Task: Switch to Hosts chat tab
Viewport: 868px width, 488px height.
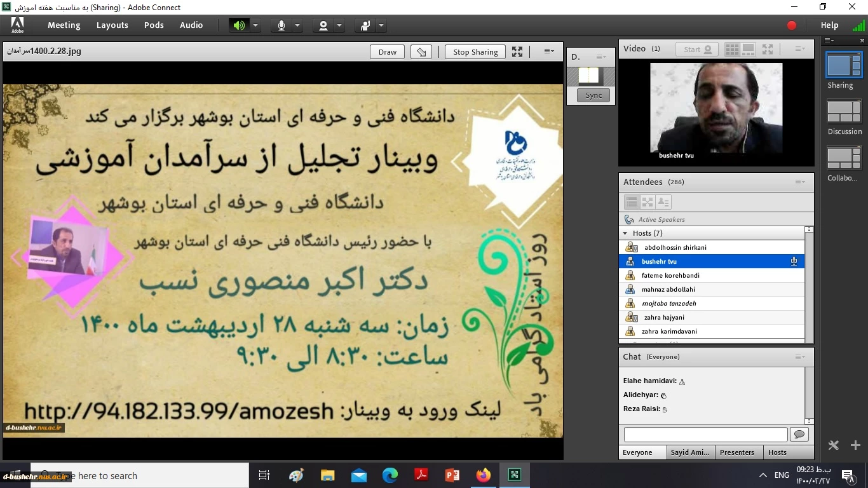Action: point(788,452)
